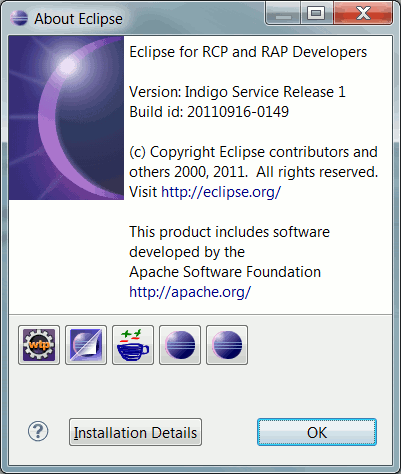
Task: Click the "Apache Software Foundation" text
Action: (x=225, y=272)
